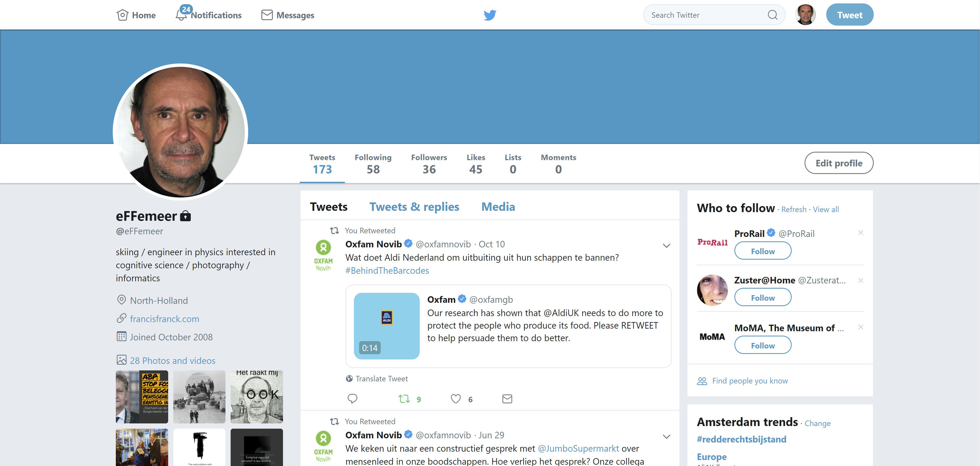This screenshot has height=466, width=980.
Task: Click the Twitter bird logo
Action: click(490, 15)
